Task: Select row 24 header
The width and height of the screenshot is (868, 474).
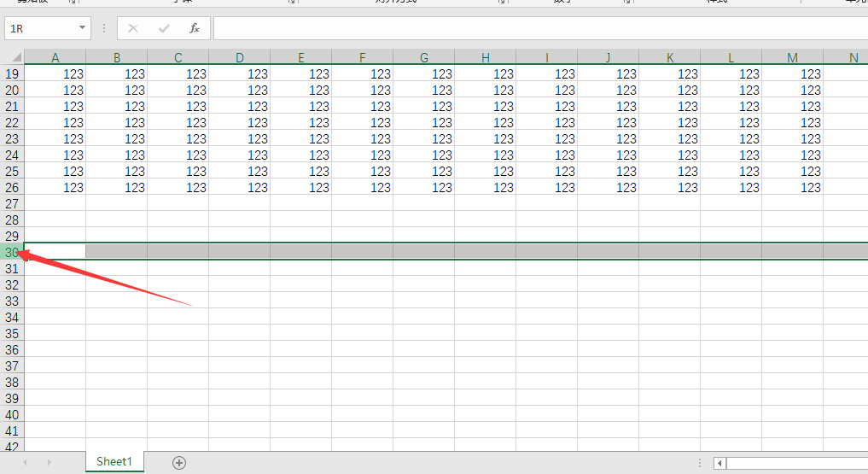Action: click(12, 155)
